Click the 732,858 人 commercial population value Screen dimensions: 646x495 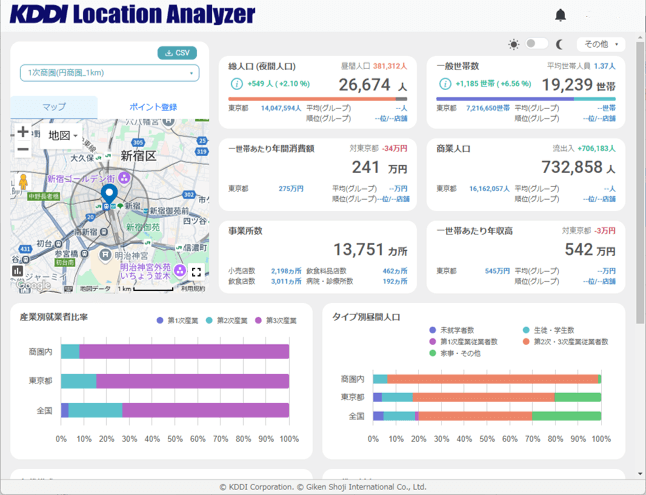[x=578, y=167]
